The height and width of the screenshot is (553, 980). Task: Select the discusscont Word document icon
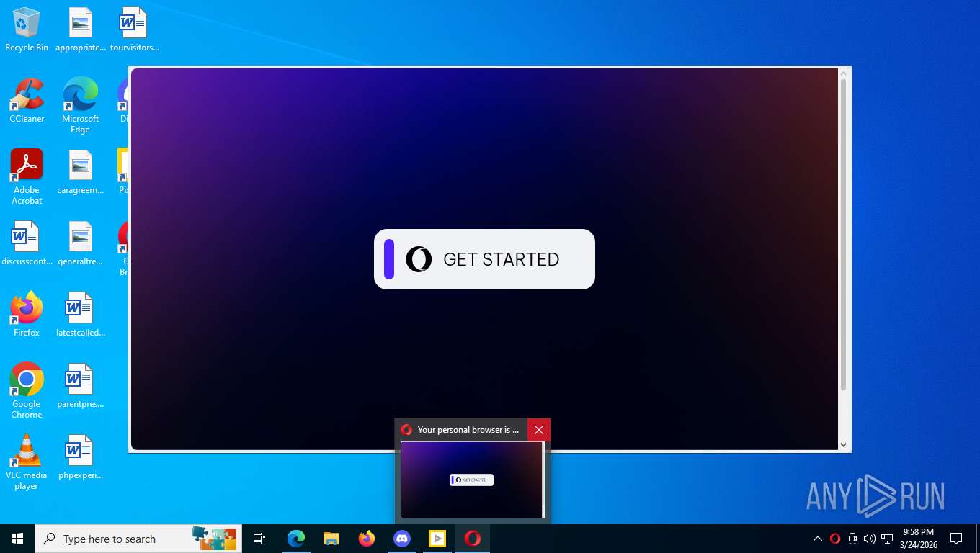click(x=27, y=243)
